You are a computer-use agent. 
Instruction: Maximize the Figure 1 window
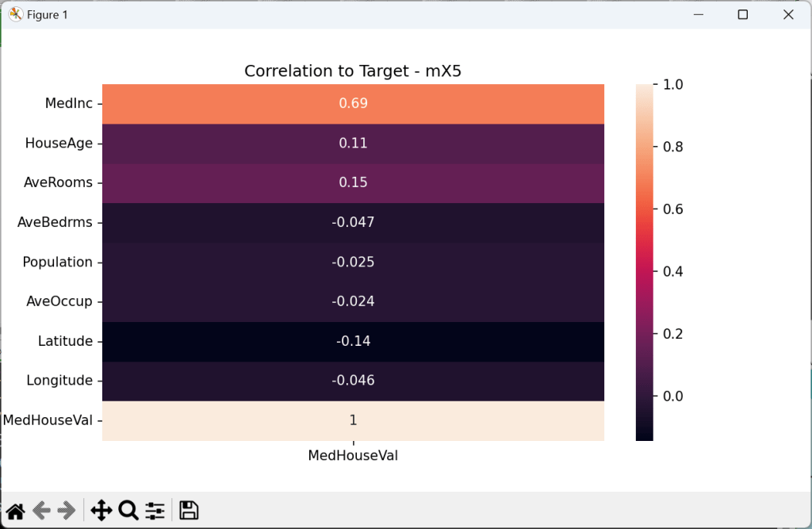pyautogui.click(x=743, y=14)
